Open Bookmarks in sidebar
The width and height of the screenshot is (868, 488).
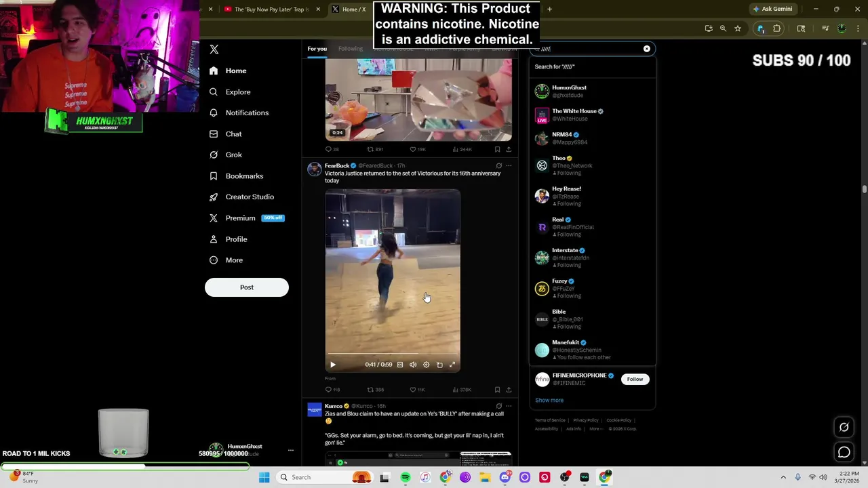coord(236,176)
